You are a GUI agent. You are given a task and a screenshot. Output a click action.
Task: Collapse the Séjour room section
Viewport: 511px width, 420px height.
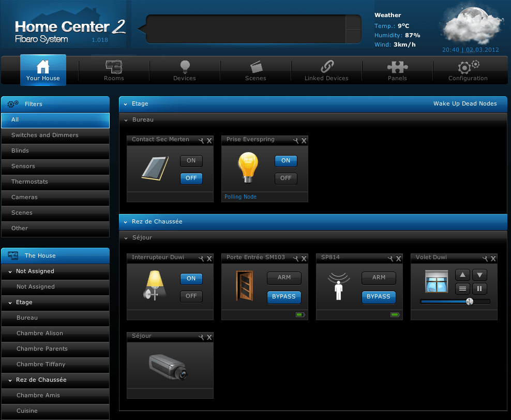tap(126, 238)
